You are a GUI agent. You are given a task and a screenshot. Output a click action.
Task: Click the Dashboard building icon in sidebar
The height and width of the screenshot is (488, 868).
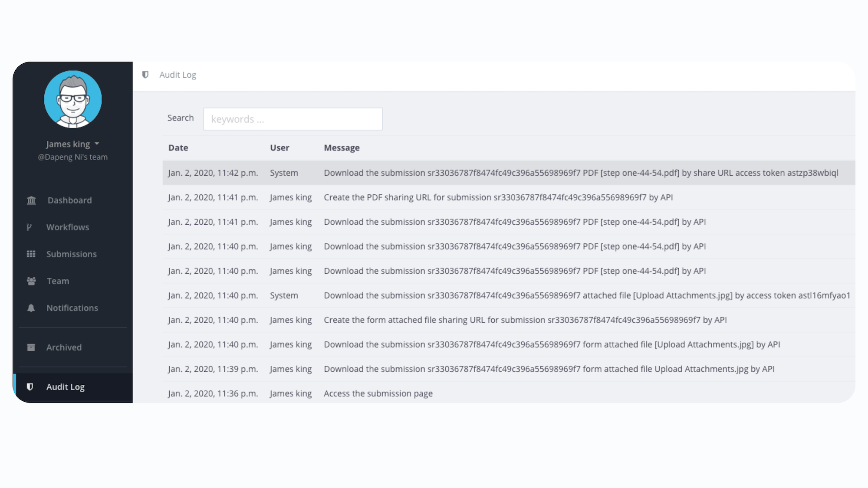point(31,200)
